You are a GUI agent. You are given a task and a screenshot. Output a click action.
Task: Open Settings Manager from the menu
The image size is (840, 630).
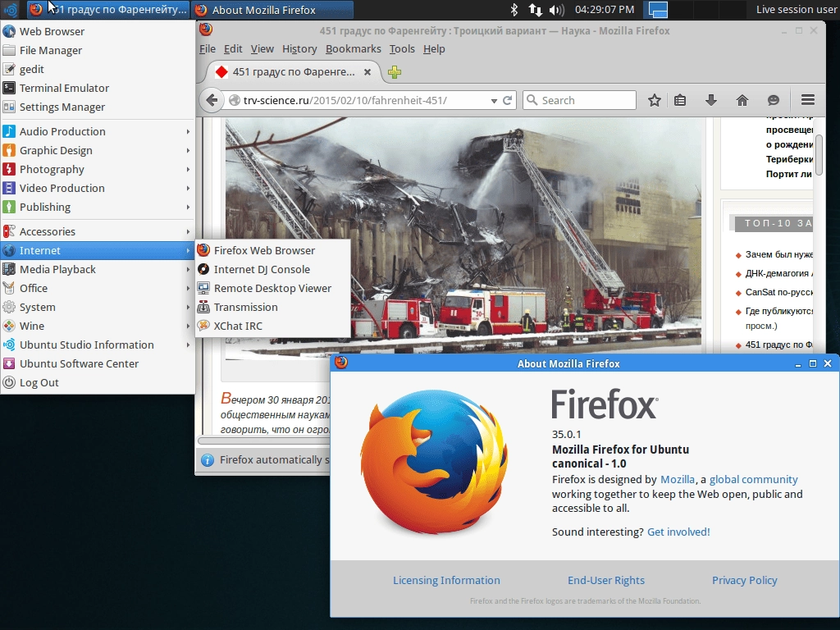(x=98, y=107)
